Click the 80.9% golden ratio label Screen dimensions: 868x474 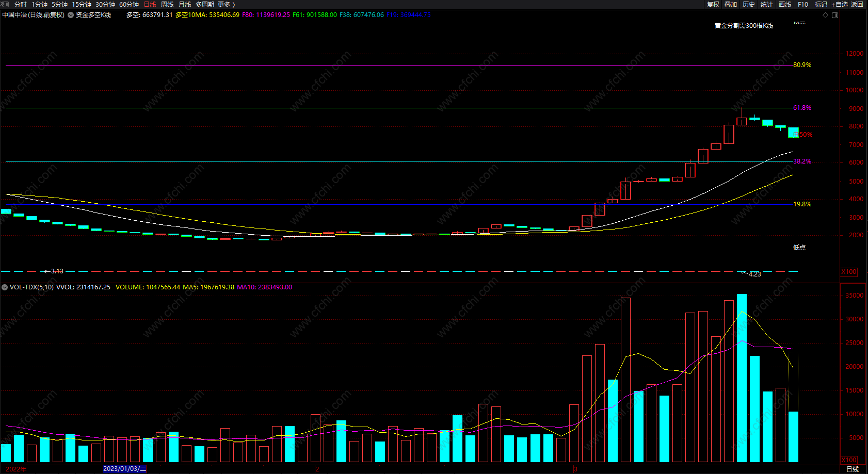coord(802,65)
